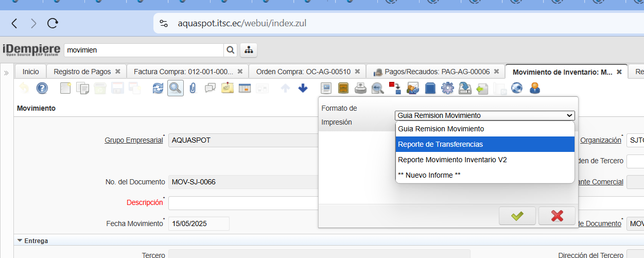Choose Reporte Movimiento Inventario V2 option
Image resolution: width=644 pixels, height=258 pixels.
[x=484, y=160]
